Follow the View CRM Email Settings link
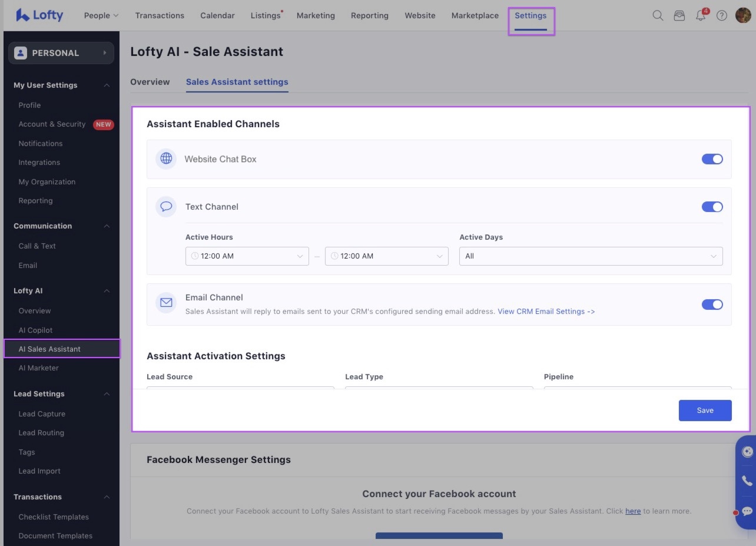Image resolution: width=756 pixels, height=546 pixels. 546,311
